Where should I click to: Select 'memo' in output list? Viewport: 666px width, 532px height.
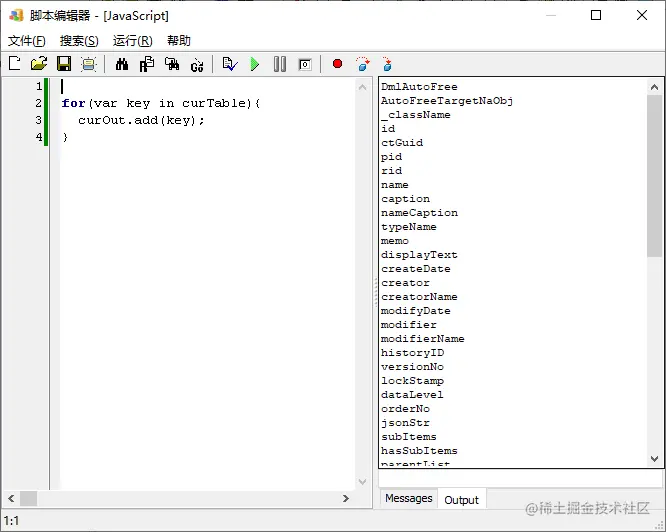395,241
